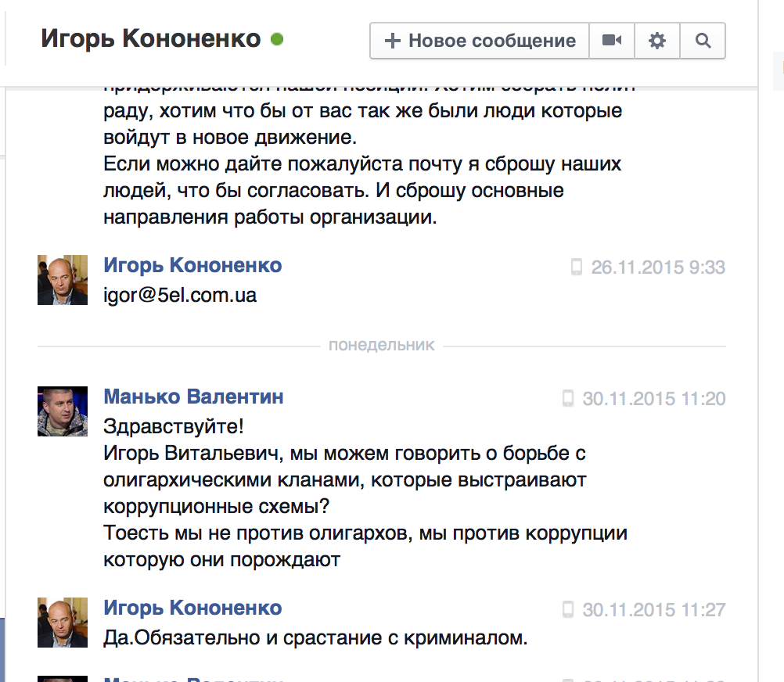Start a video call with camera icon
This screenshot has width=784, height=682.
tap(611, 41)
